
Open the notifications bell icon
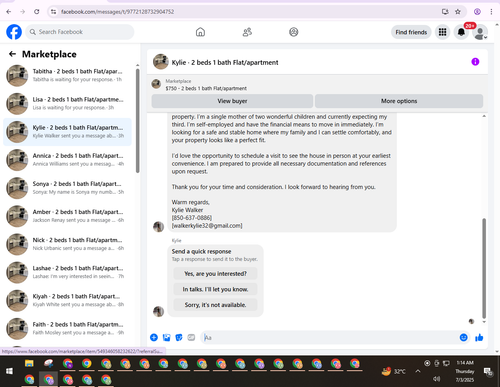[461, 32]
